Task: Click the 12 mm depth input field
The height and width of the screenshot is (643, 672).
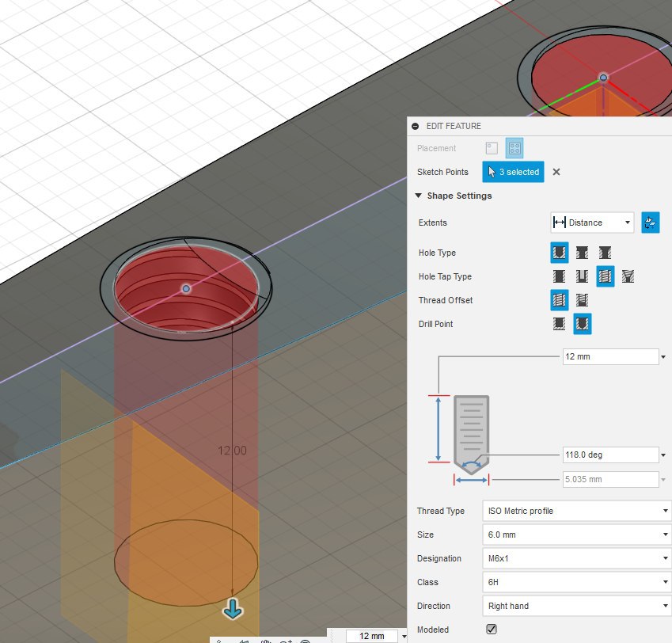Action: click(611, 356)
